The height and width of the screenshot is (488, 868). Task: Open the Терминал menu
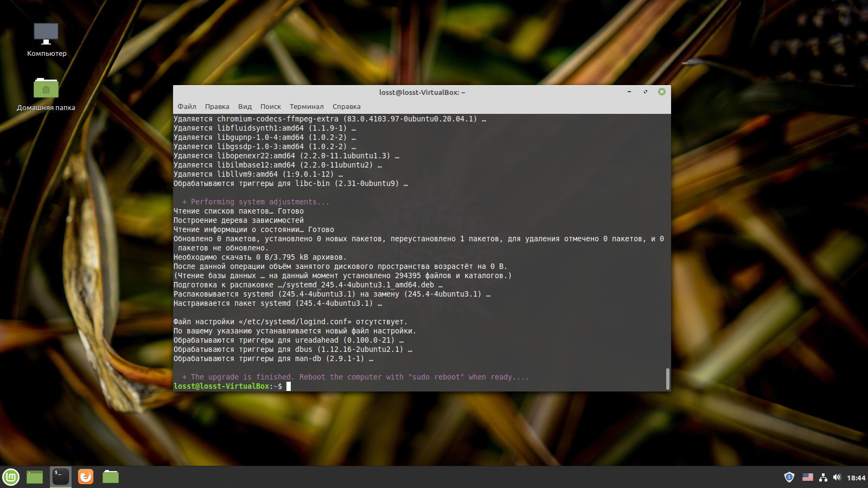click(x=307, y=106)
